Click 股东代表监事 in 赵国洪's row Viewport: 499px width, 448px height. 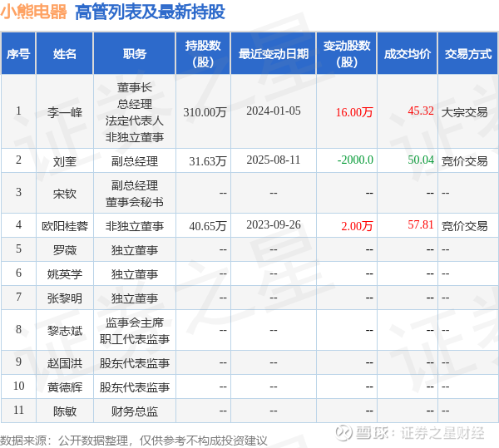pyautogui.click(x=134, y=363)
